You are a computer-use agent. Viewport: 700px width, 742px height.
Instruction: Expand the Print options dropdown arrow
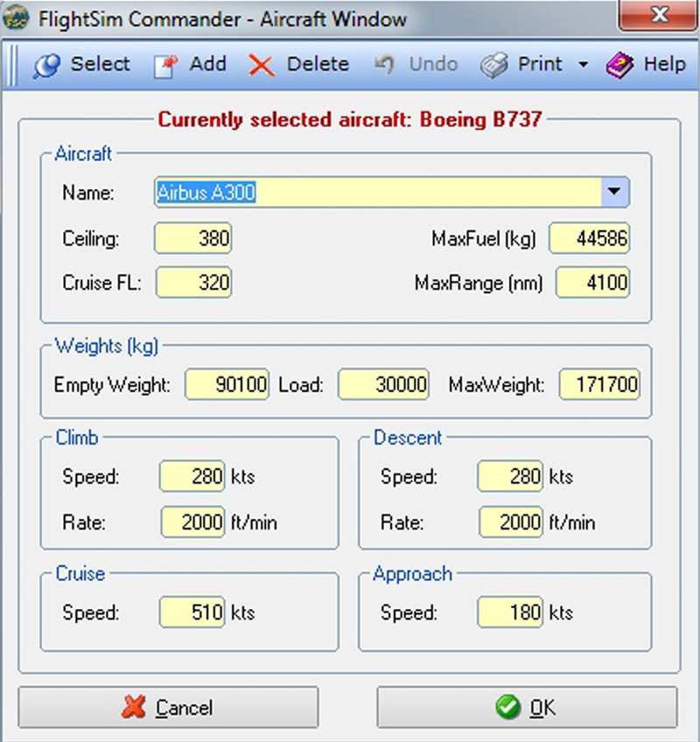583,65
